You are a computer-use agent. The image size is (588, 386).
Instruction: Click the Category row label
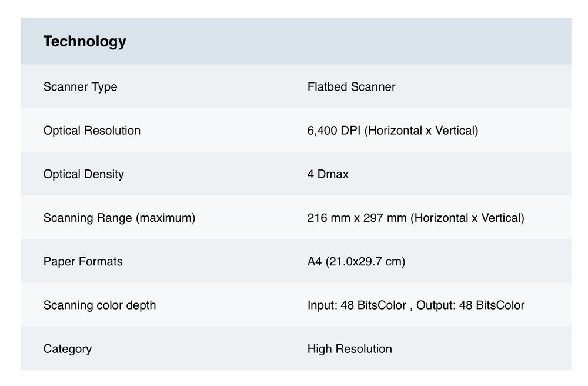[67, 348]
